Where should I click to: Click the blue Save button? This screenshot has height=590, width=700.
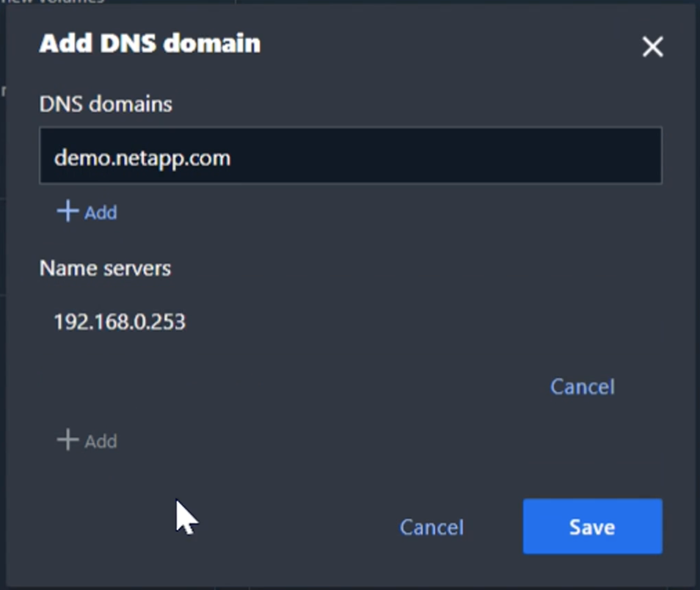(592, 527)
